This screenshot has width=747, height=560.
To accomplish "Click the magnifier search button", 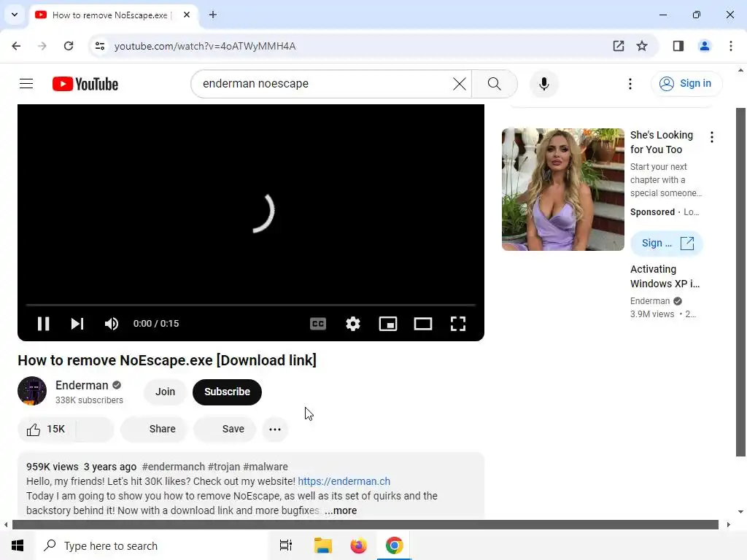I will [x=495, y=84].
